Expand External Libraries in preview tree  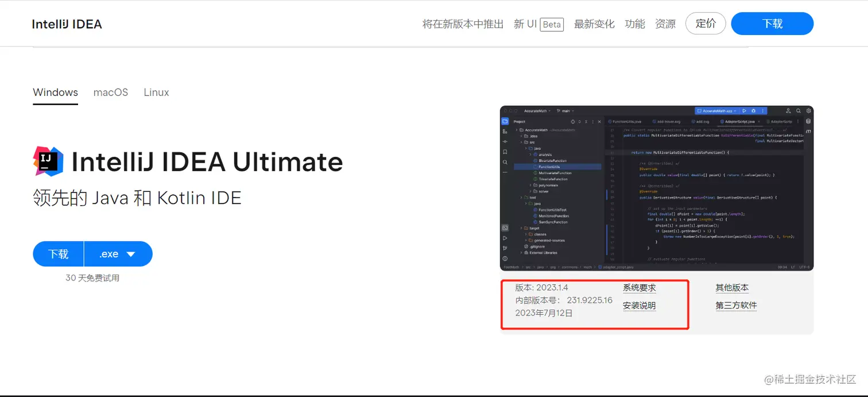(x=521, y=253)
